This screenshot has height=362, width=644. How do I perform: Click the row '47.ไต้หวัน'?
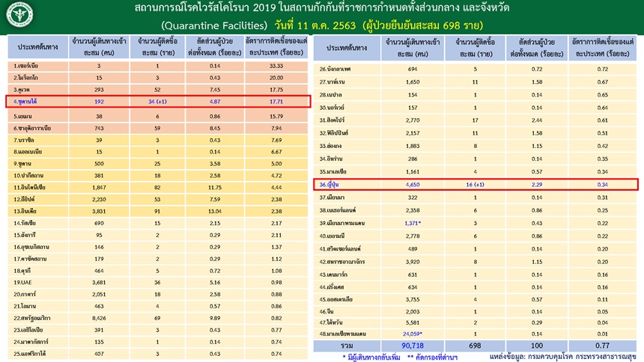(475, 322)
